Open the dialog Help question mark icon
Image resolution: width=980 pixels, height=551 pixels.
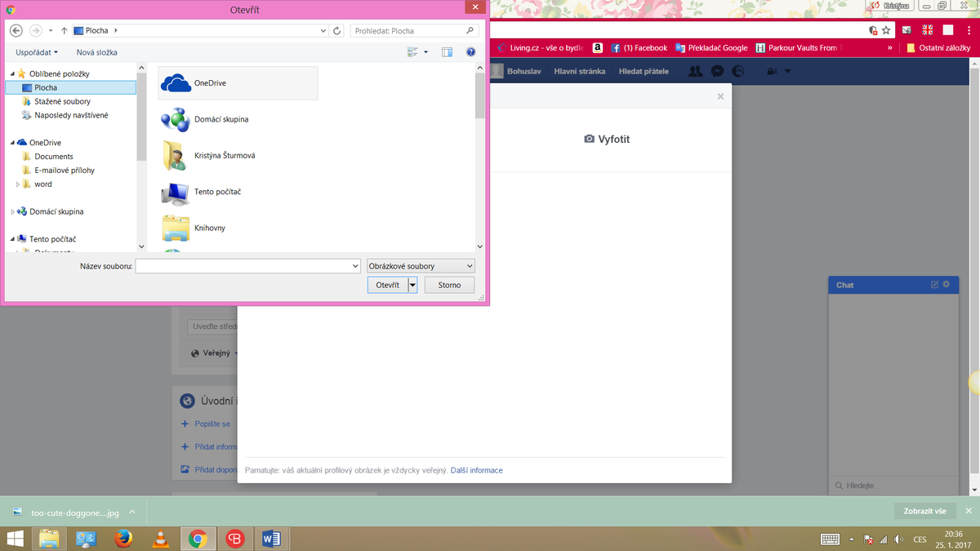coord(470,52)
